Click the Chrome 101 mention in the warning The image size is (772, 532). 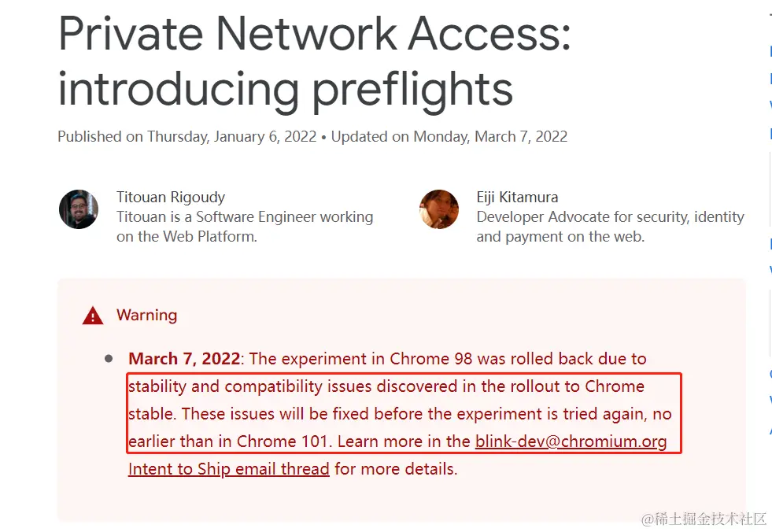pyautogui.click(x=282, y=441)
